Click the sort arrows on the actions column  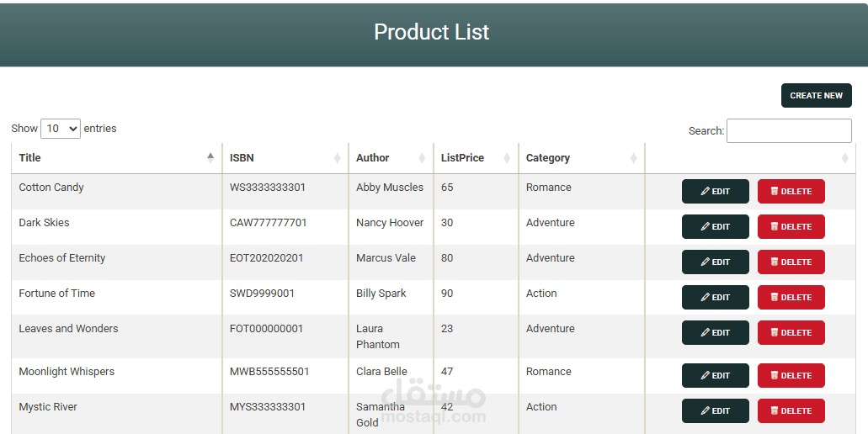[x=844, y=158]
